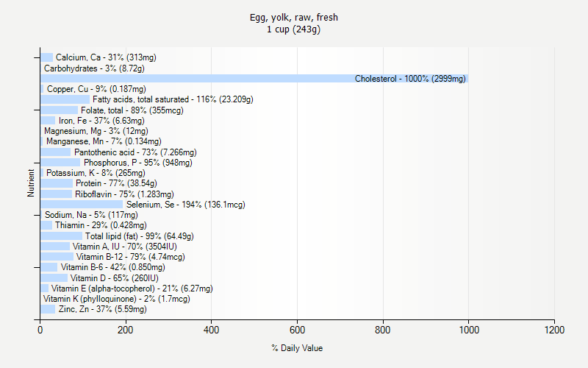Click the x-axis tick label 600

[298, 330]
